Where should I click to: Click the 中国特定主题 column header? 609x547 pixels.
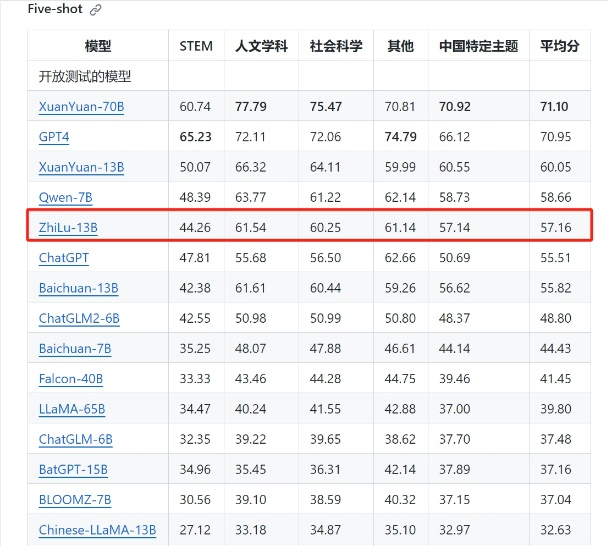[479, 46]
